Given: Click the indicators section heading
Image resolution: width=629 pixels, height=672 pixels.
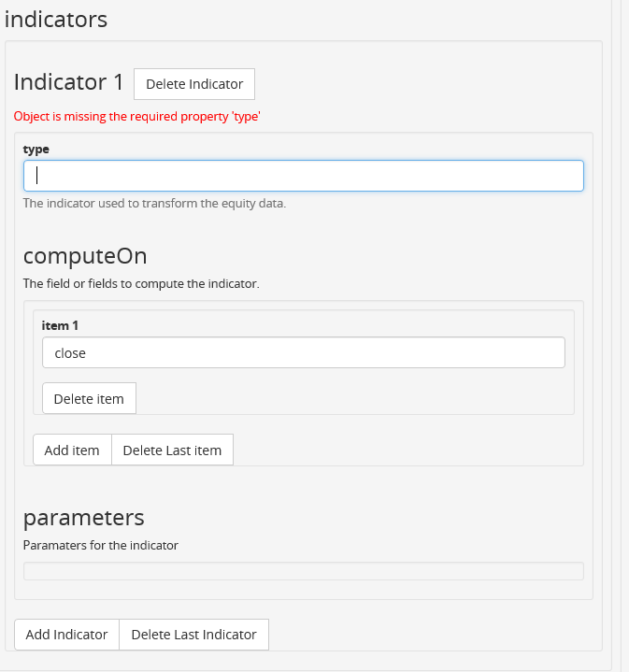Looking at the screenshot, I should [x=56, y=20].
